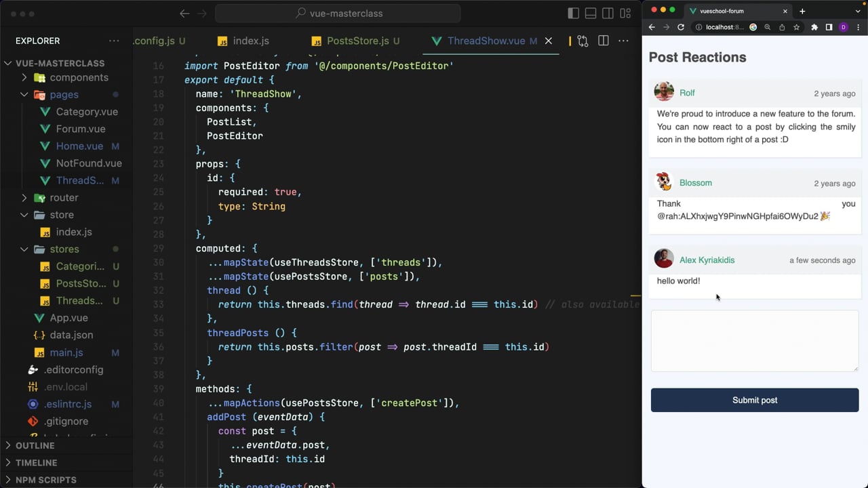Open a new browser tab
The image size is (868, 488).
tap(802, 11)
